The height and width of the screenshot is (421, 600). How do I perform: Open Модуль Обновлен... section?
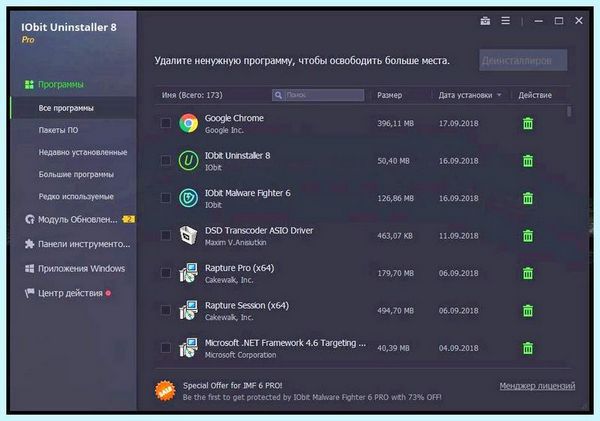[x=78, y=220]
